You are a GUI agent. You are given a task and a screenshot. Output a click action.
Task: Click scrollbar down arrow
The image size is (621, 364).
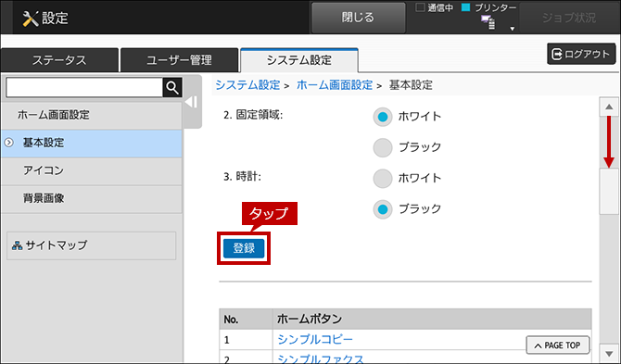coord(609,353)
